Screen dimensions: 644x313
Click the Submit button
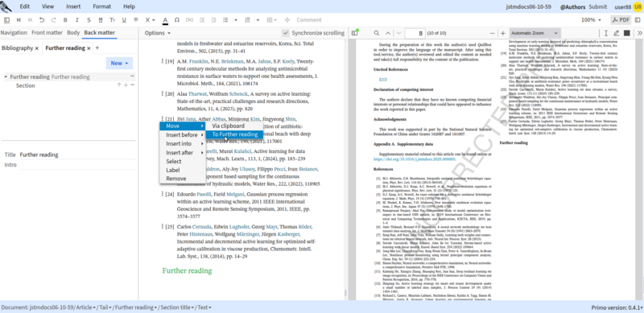tap(597, 6)
